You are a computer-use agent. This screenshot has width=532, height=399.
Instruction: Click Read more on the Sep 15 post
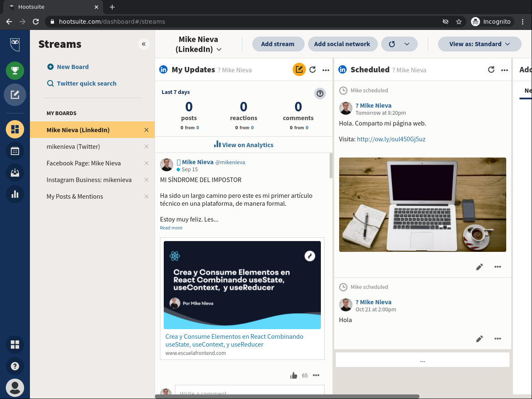click(x=171, y=228)
